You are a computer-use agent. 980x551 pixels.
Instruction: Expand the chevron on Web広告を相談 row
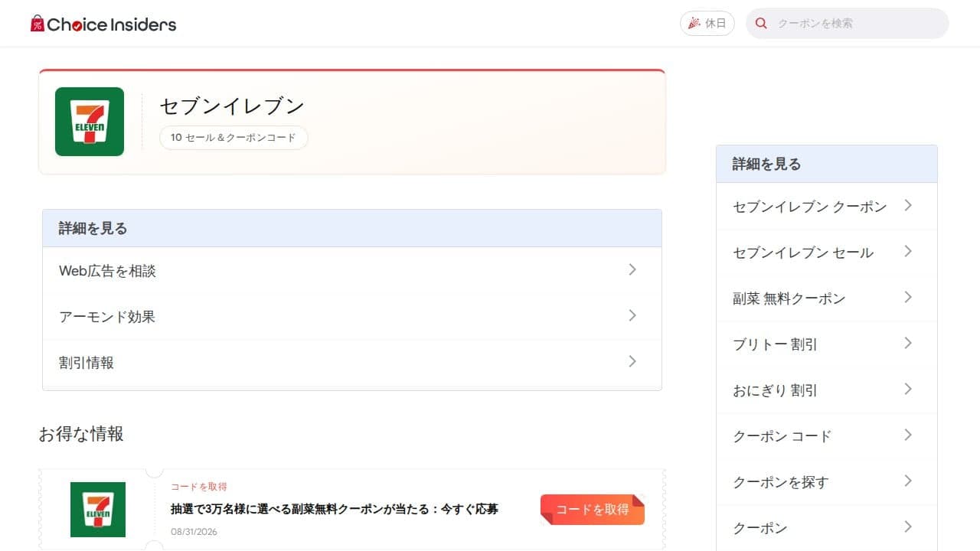click(x=632, y=269)
